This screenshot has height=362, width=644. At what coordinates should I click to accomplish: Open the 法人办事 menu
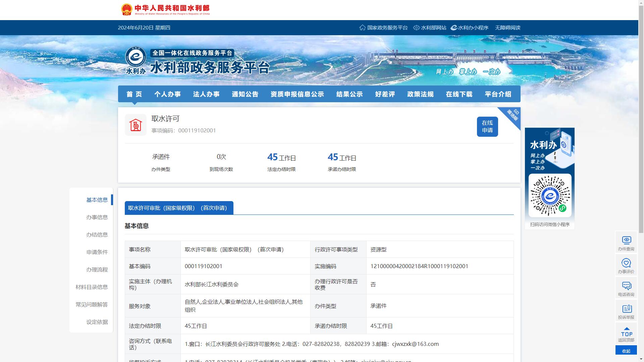tap(206, 94)
